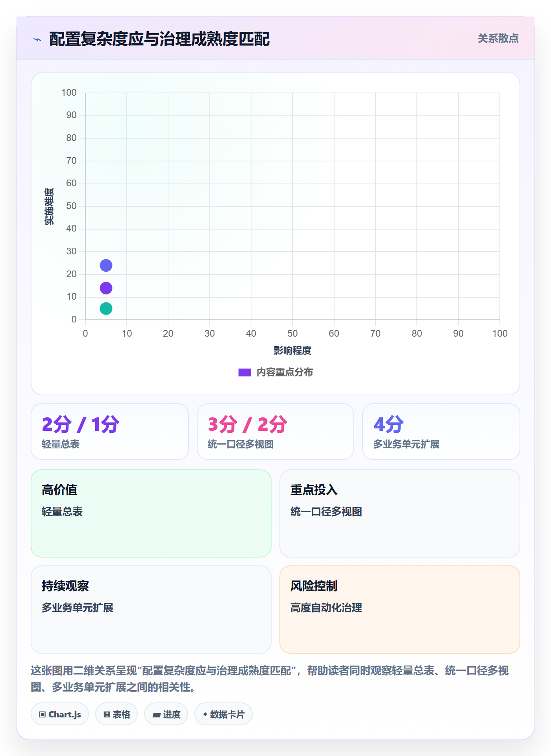Click the purple legend swatch for 内容重点分布
Image resolution: width=551 pixels, height=756 pixels.
[245, 372]
